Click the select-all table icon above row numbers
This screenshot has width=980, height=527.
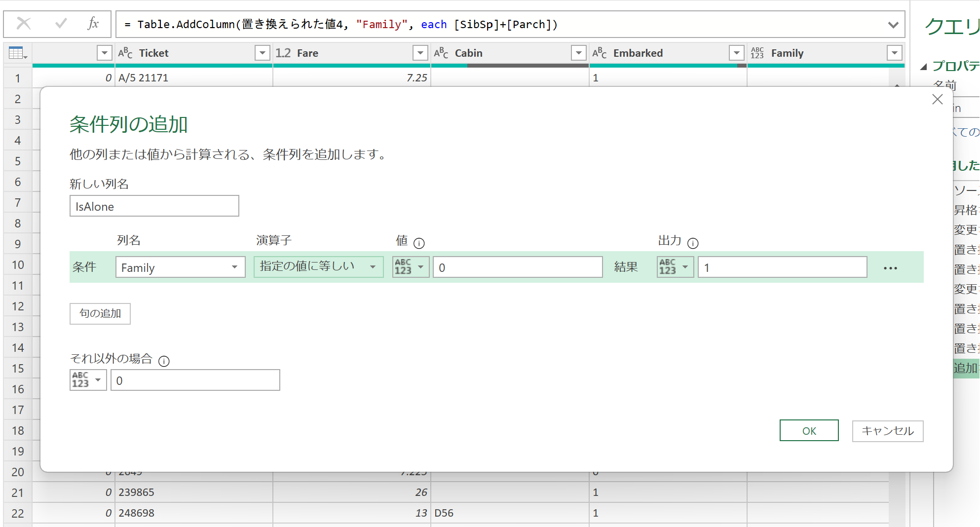[x=16, y=53]
